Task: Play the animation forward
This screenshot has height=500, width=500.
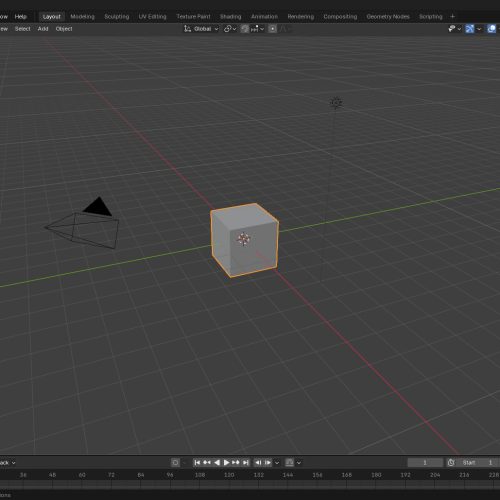Action: 226,462
